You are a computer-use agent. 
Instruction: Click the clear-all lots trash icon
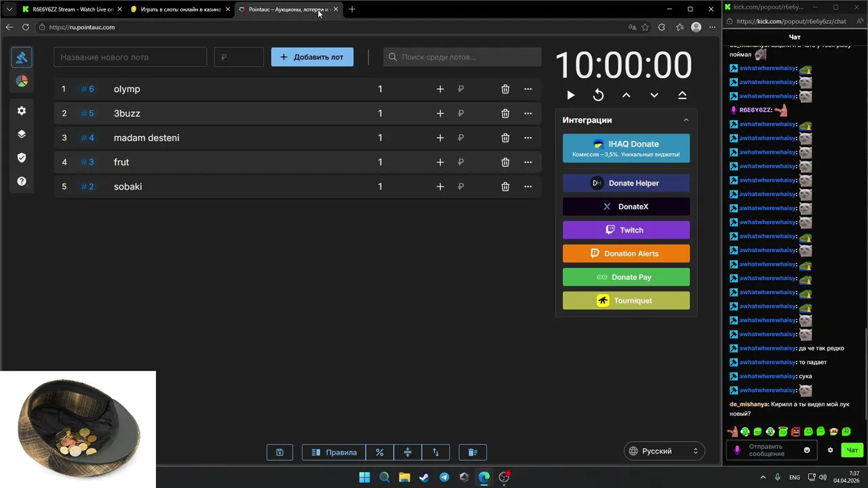(473, 452)
